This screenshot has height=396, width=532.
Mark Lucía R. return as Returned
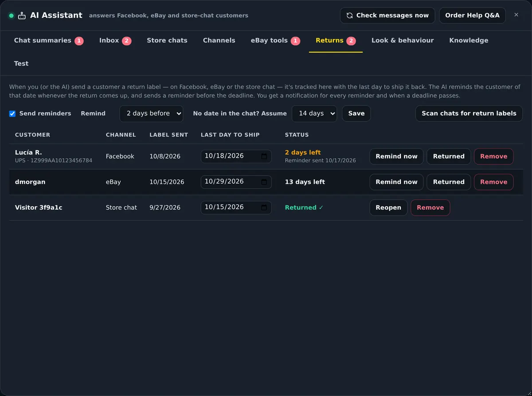tap(449, 156)
